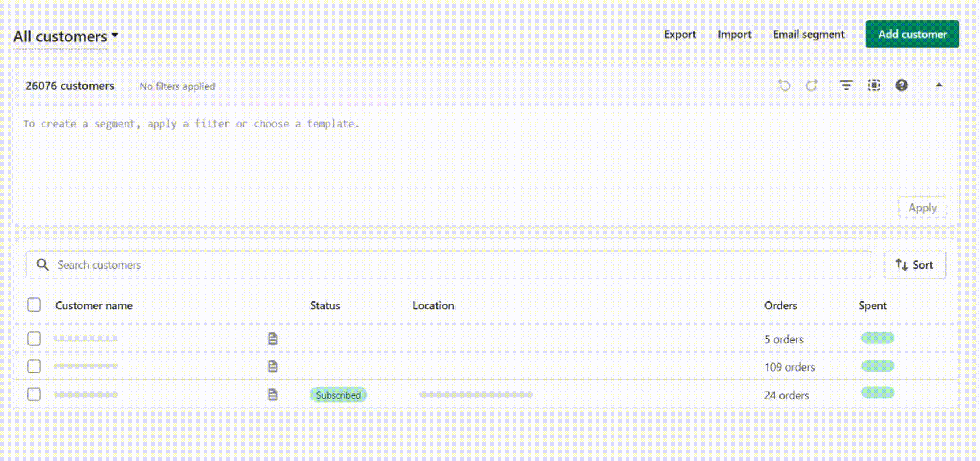Open note icon in the 24 orders row
Viewport: 980px width, 461px height.
pyautogui.click(x=273, y=394)
